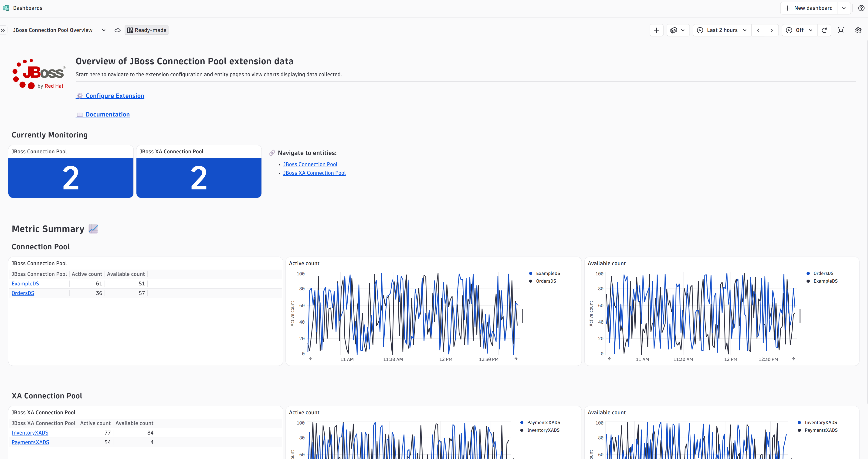Toggle ExampleDS legend in Connection Pool Active count chart

[545, 274]
